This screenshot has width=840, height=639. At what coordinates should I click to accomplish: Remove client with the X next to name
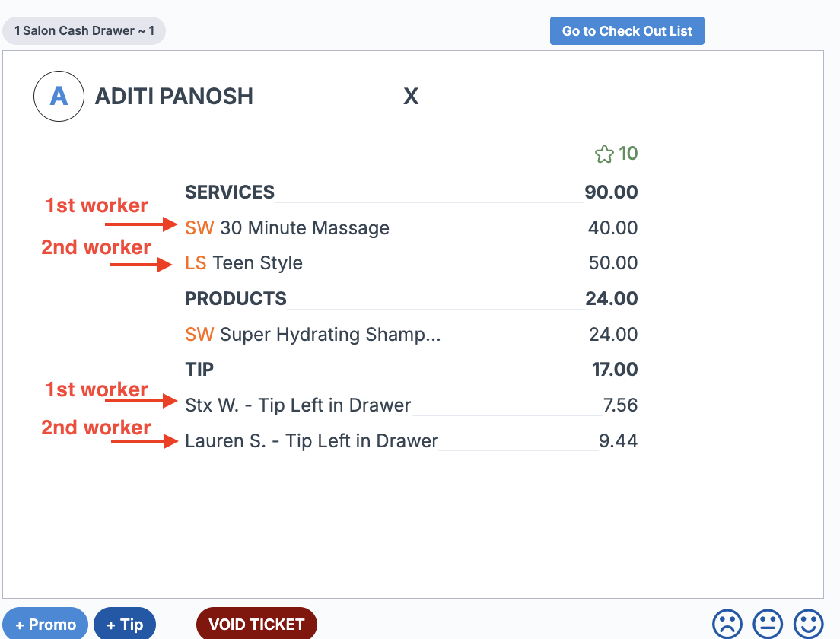pyautogui.click(x=411, y=97)
